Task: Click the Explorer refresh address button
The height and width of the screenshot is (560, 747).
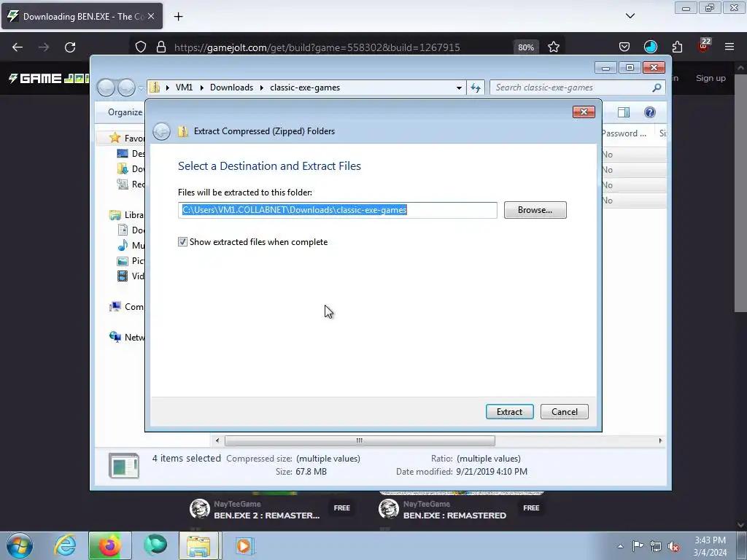Action: [x=476, y=87]
